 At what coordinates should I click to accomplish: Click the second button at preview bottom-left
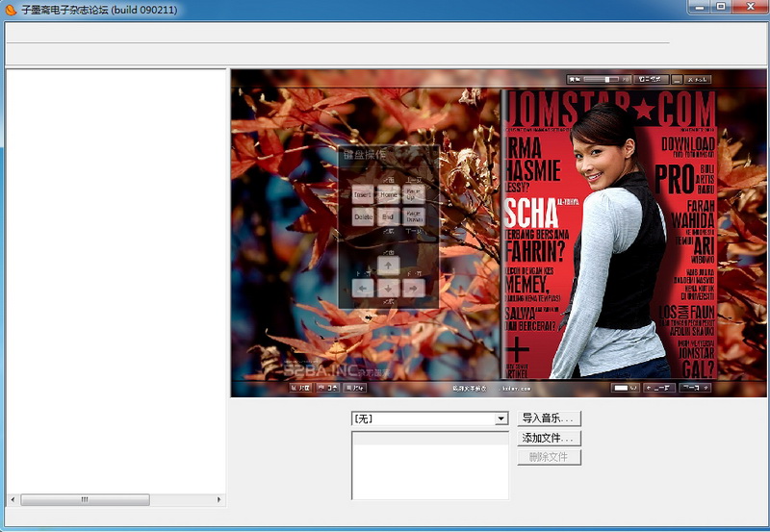pyautogui.click(x=328, y=388)
